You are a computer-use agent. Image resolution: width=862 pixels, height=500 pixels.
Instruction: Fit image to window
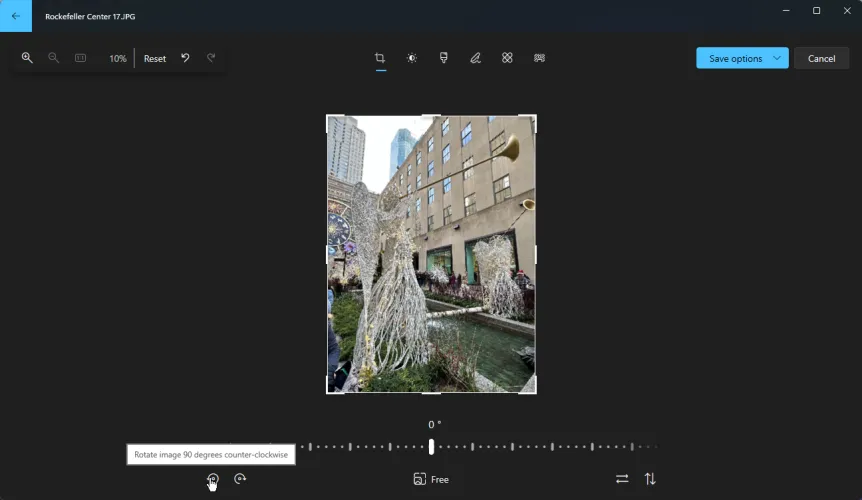click(81, 58)
